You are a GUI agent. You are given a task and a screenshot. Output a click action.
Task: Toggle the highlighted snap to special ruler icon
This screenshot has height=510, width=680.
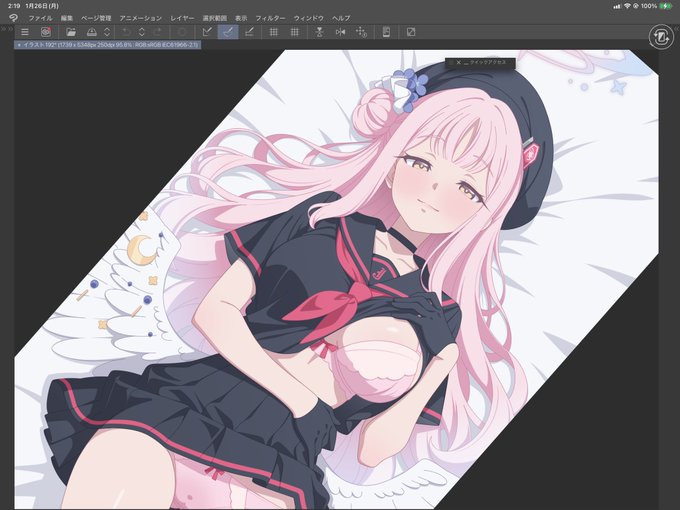(228, 32)
